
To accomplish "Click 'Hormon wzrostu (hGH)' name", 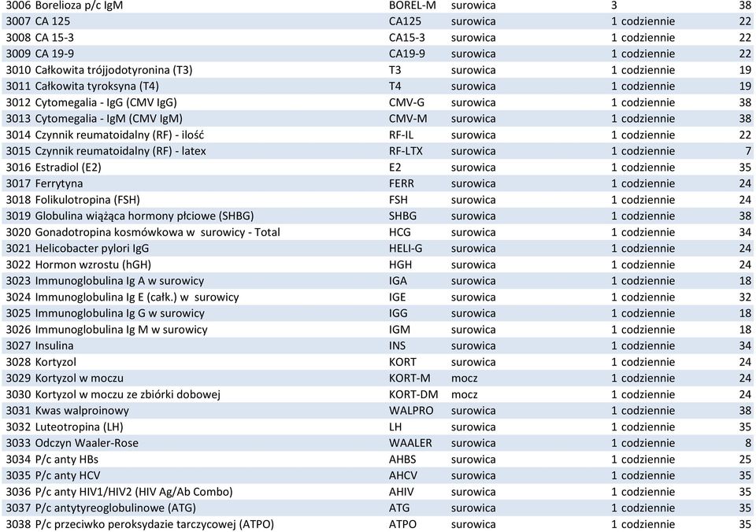I will pyautogui.click(x=93, y=265).
